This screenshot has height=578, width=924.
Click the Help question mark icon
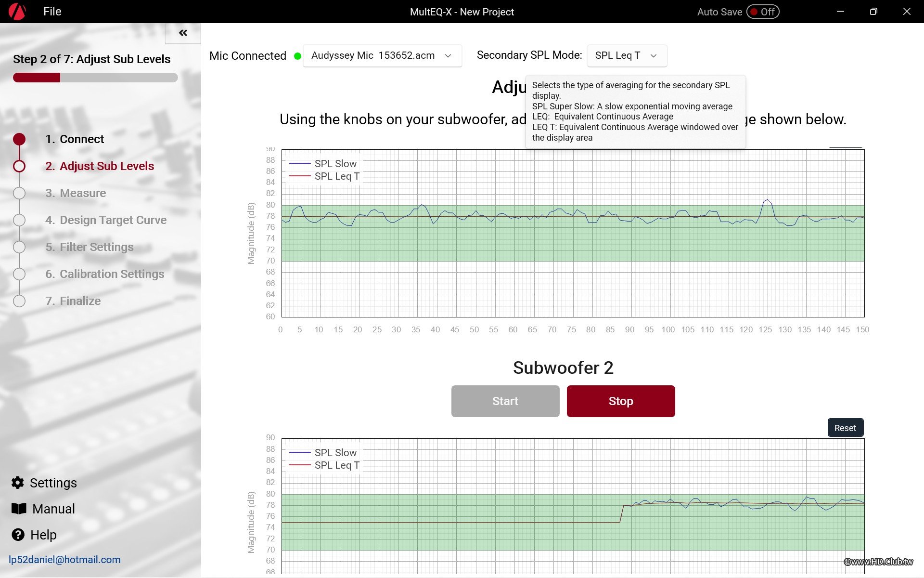[18, 535]
